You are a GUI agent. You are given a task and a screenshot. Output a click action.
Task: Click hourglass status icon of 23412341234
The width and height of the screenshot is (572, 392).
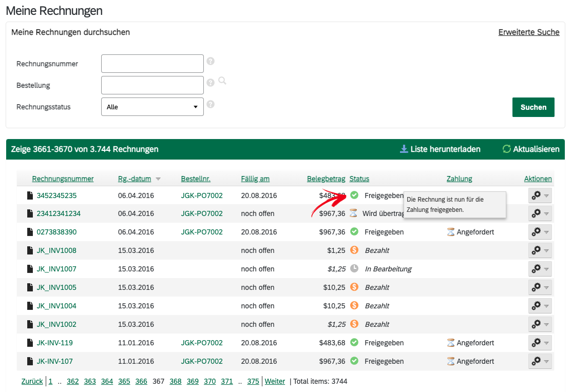pos(353,213)
